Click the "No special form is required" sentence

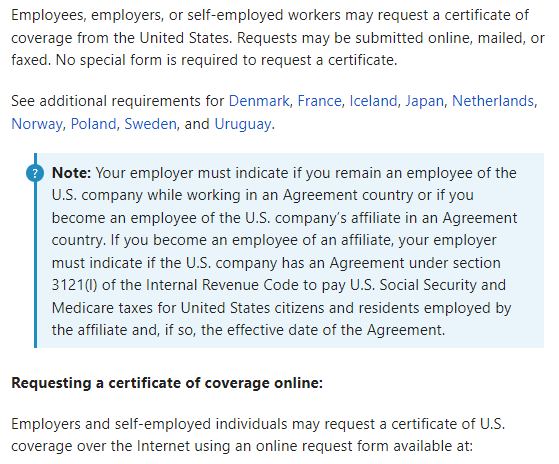tap(226, 60)
